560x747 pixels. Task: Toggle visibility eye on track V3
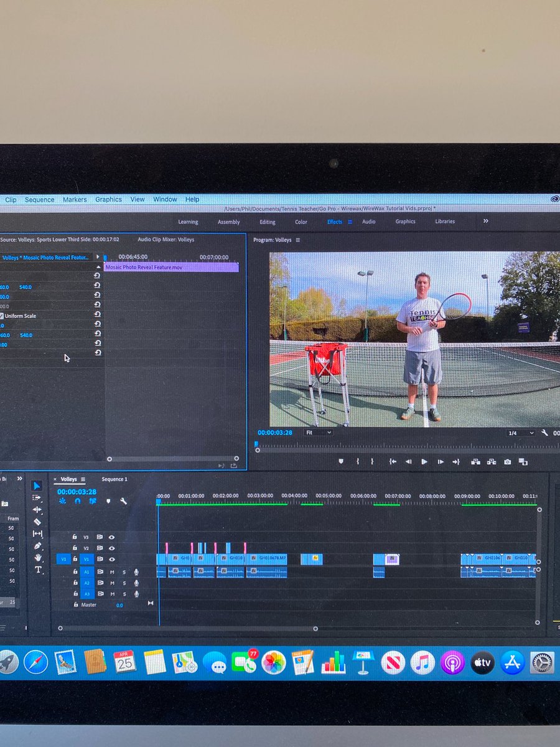pyautogui.click(x=112, y=537)
